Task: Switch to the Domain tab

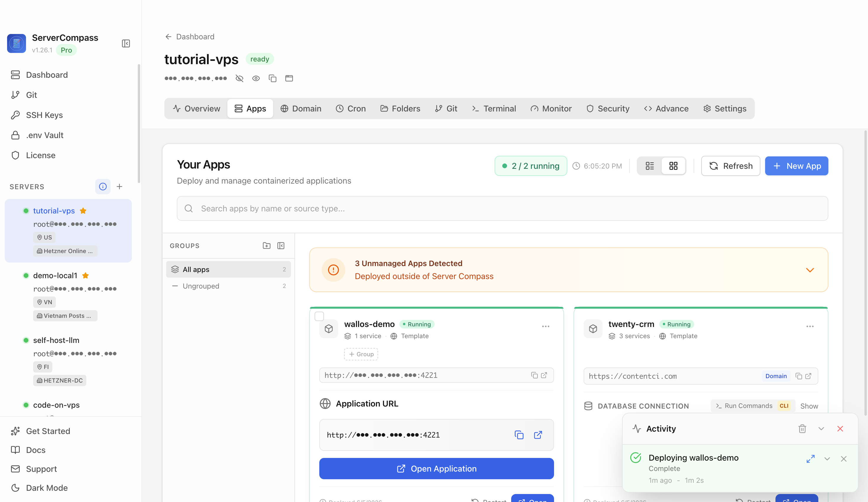Action: [301, 109]
